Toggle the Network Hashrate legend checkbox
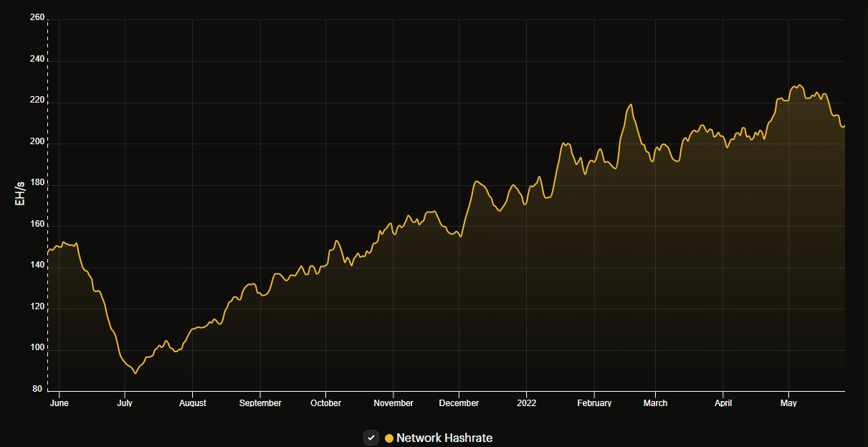Viewport: 868px width, 447px height. point(371,438)
